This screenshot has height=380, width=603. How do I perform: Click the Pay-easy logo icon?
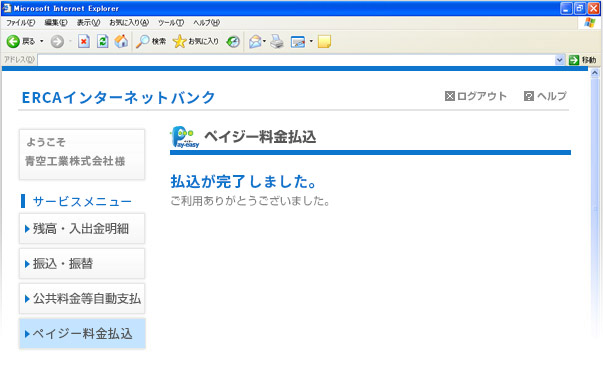[x=185, y=137]
